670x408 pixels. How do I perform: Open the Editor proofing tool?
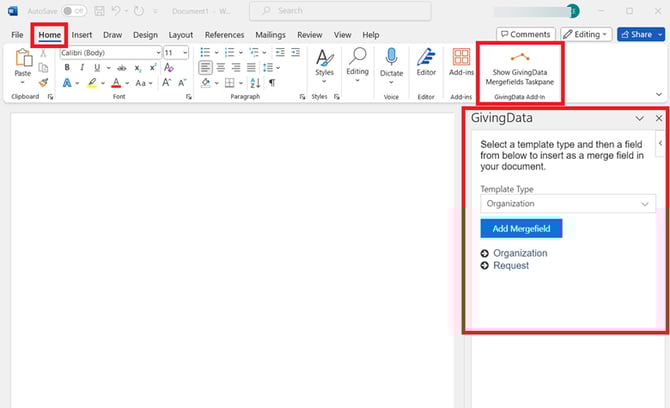[x=426, y=62]
